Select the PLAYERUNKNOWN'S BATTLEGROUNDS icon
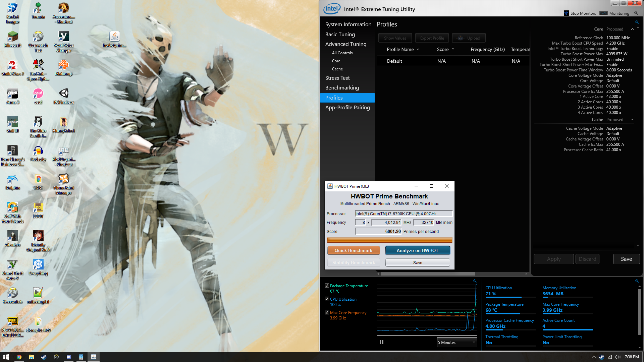The height and width of the screenshot is (362, 644). pos(12,326)
